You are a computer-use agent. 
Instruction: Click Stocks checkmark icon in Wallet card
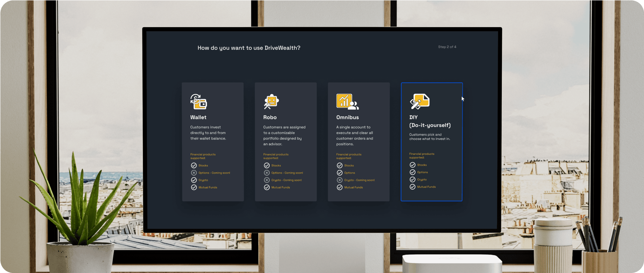coord(194,165)
